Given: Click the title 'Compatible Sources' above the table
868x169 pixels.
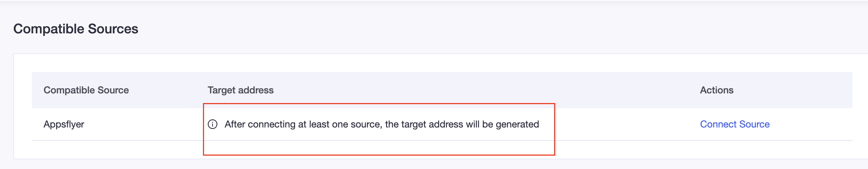Looking at the screenshot, I should [x=76, y=29].
